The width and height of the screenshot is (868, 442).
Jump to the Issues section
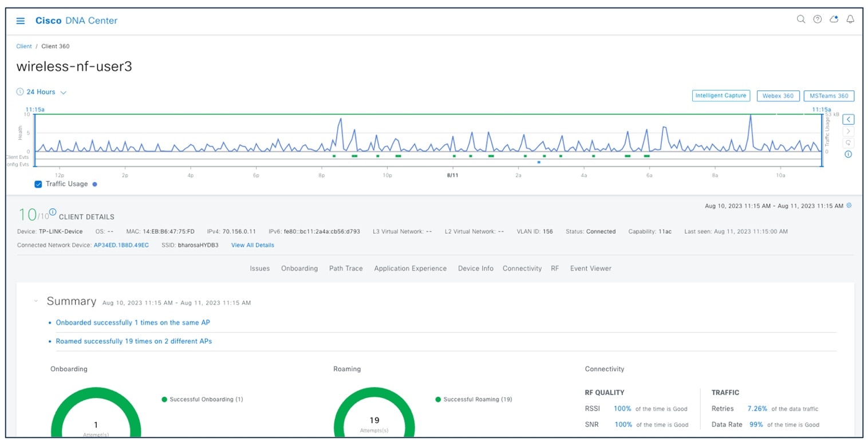coord(259,268)
